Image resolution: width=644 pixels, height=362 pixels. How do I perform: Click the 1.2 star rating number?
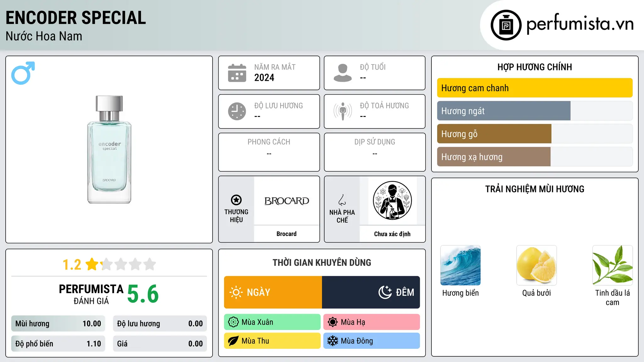click(72, 265)
